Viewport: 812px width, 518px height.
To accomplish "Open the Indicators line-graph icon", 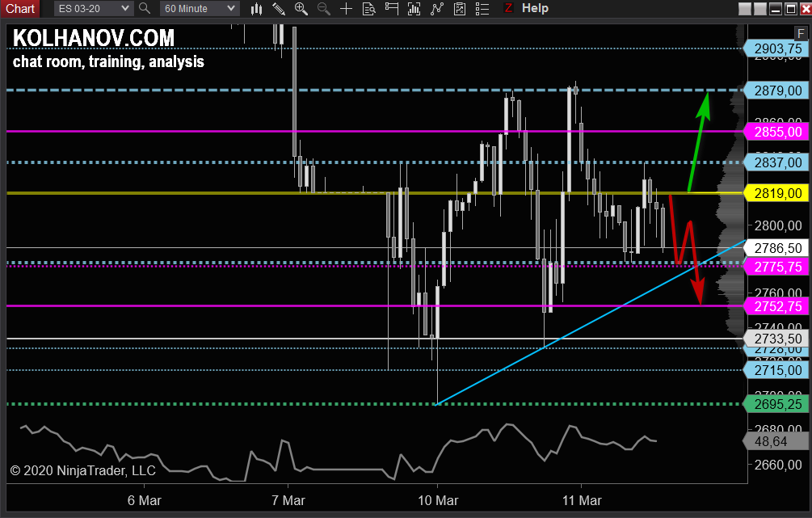I will coord(437,9).
